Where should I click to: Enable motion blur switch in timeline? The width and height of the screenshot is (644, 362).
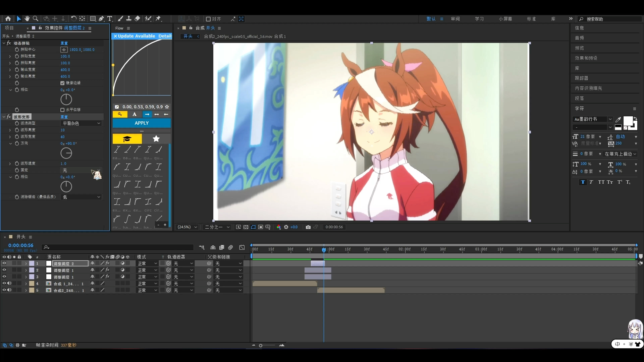tap(230, 247)
